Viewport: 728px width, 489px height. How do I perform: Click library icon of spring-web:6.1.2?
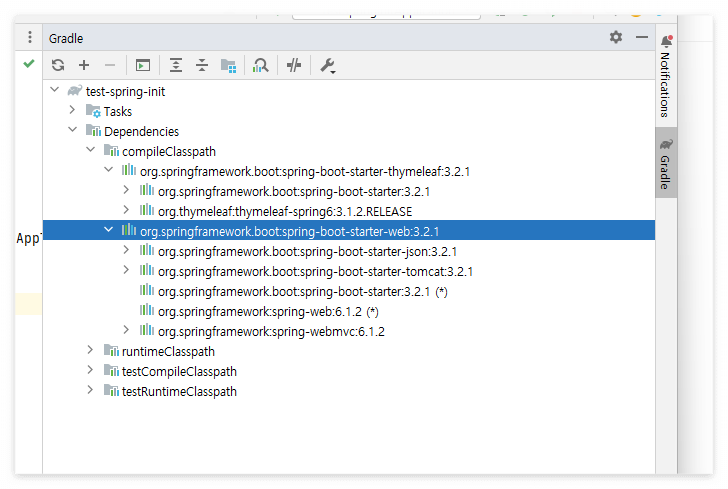[147, 310]
